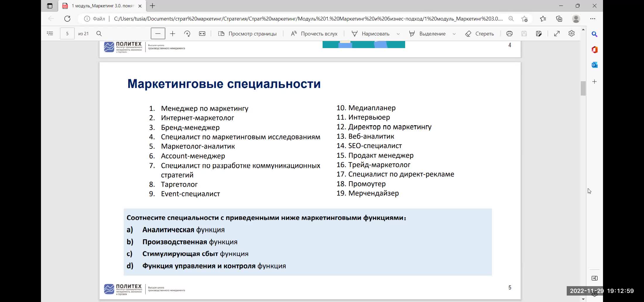
Task: Enter full screen PDF mode
Action: 557,34
